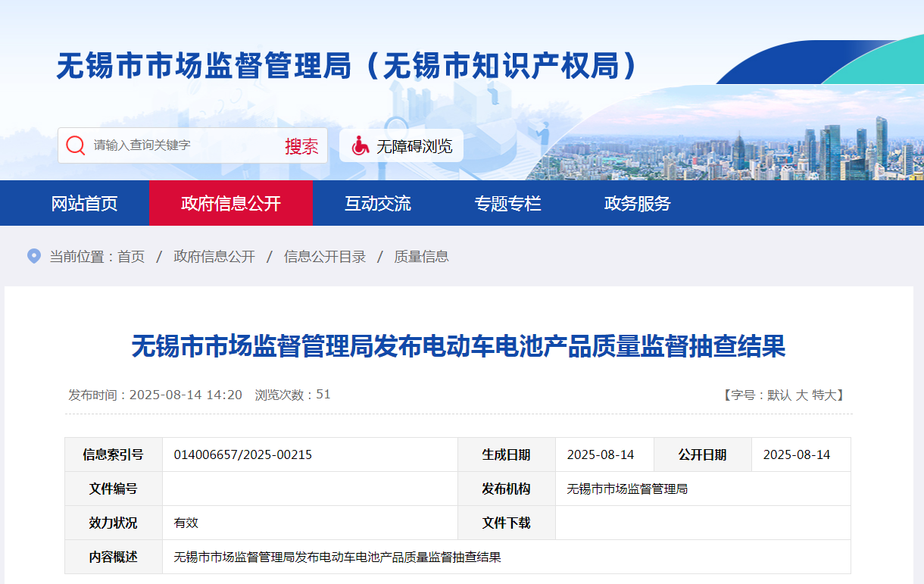Click breadcrumb link 信息公开目录
This screenshot has width=924, height=584.
[x=325, y=257]
